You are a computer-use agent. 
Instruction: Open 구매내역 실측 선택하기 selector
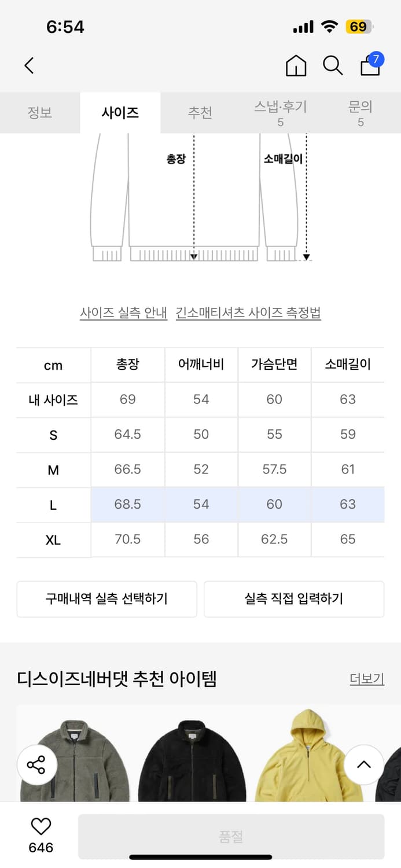coord(106,599)
